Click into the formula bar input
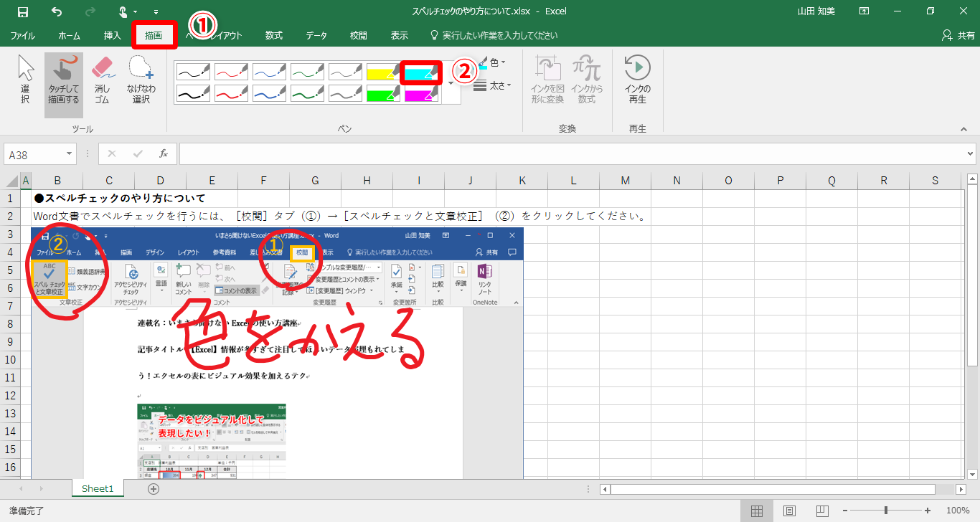This screenshot has width=980, height=522. (572, 153)
